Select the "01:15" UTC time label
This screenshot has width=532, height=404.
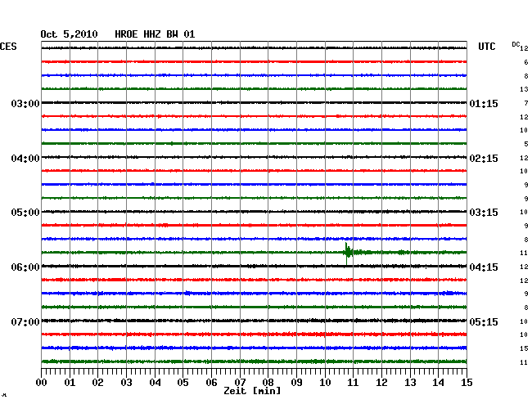pos(484,103)
